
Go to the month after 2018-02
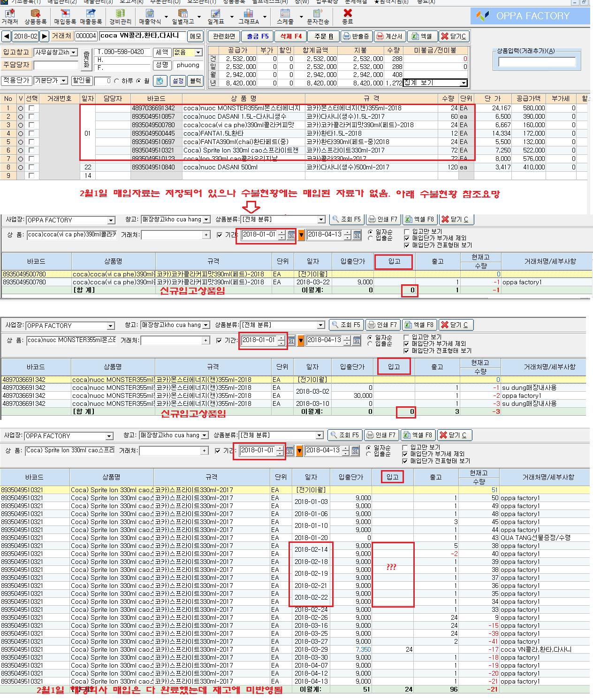(x=45, y=36)
